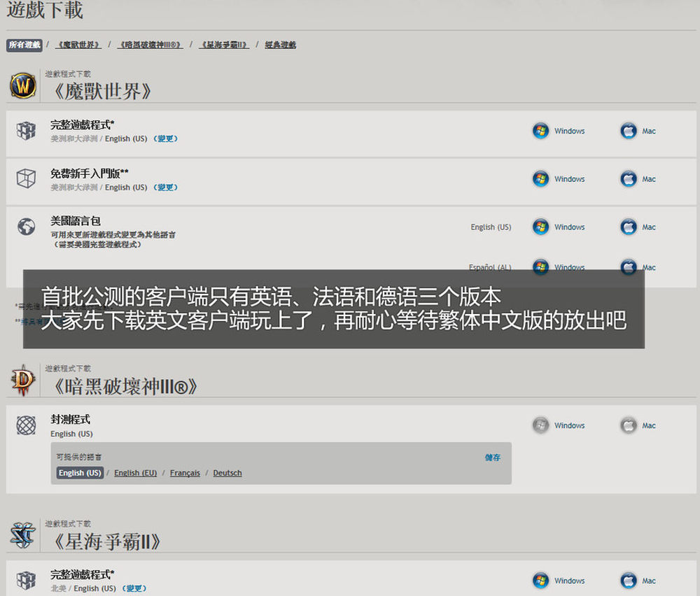Expand 變更 region option for WoW starter edition
This screenshot has width=700, height=596.
(166, 187)
